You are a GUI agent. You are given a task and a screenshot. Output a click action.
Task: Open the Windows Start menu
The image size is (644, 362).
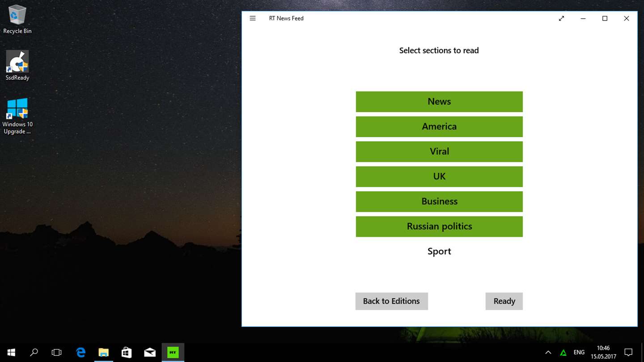coord(11,352)
